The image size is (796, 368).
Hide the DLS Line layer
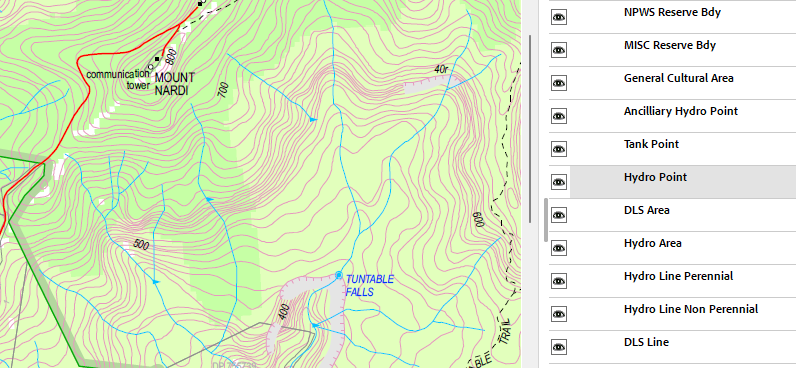tap(558, 347)
